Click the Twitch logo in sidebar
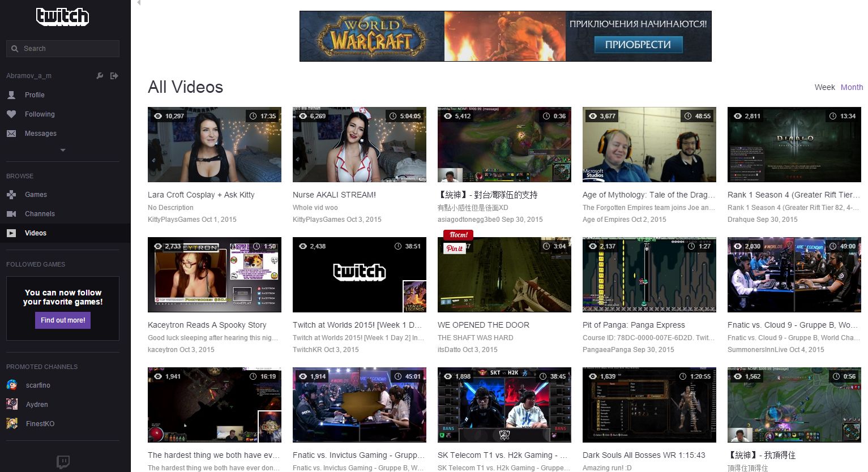The height and width of the screenshot is (472, 868). point(62,17)
